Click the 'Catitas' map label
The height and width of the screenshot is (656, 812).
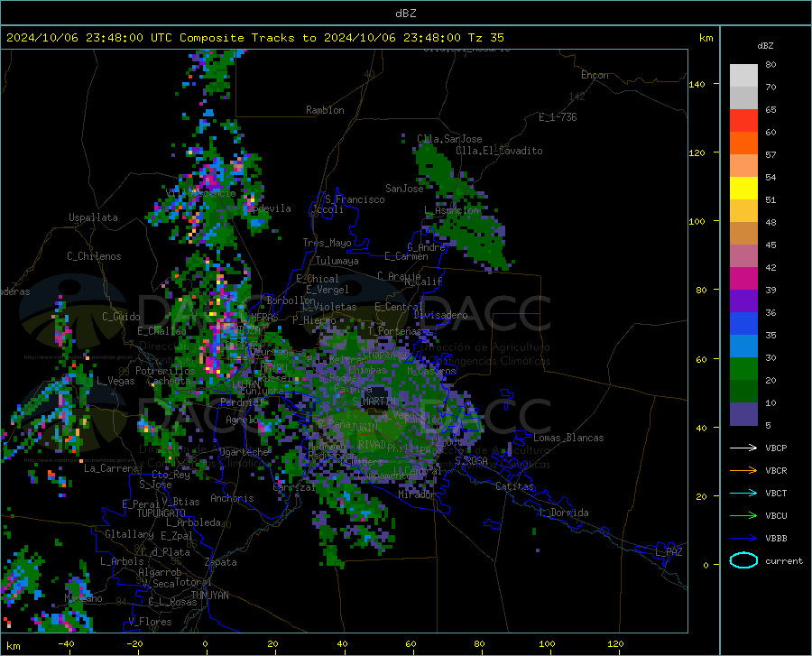tap(515, 486)
